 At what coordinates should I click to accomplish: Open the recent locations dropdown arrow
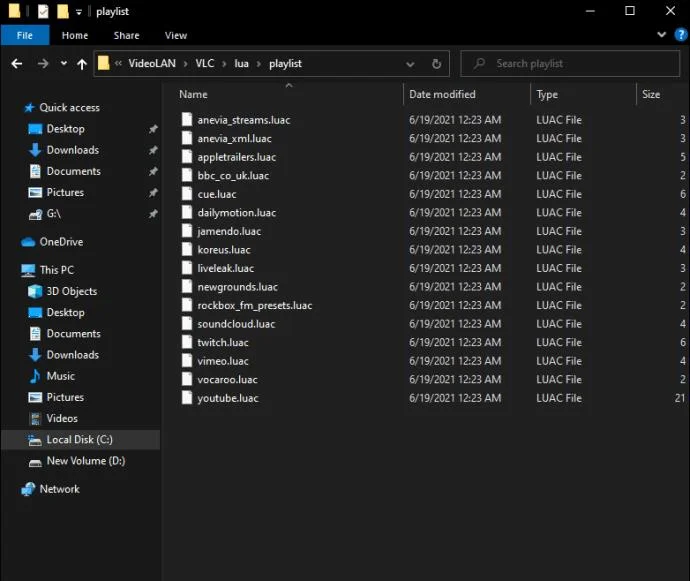pyautogui.click(x=64, y=63)
